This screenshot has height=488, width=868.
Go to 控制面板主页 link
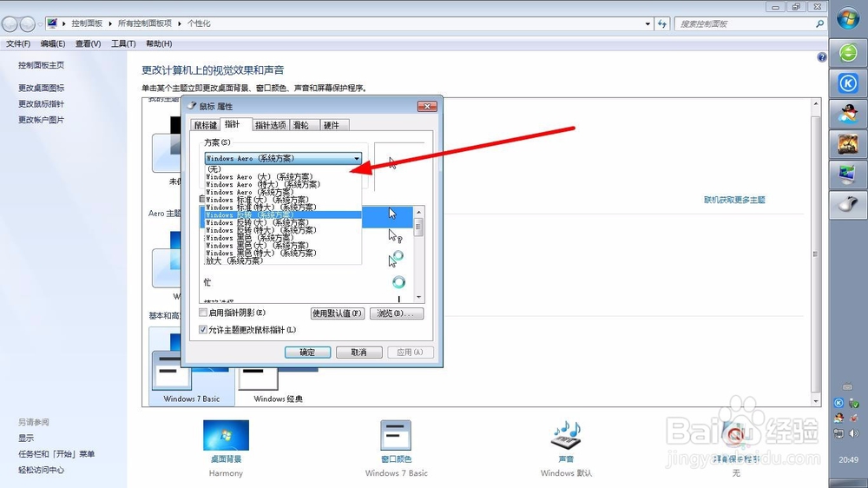pyautogui.click(x=41, y=65)
